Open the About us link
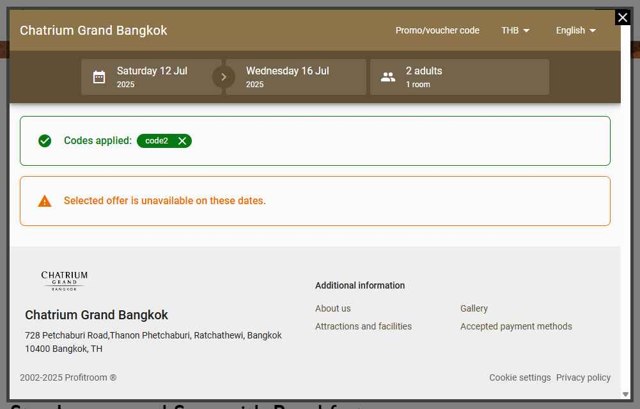This screenshot has width=640, height=409. (x=333, y=309)
